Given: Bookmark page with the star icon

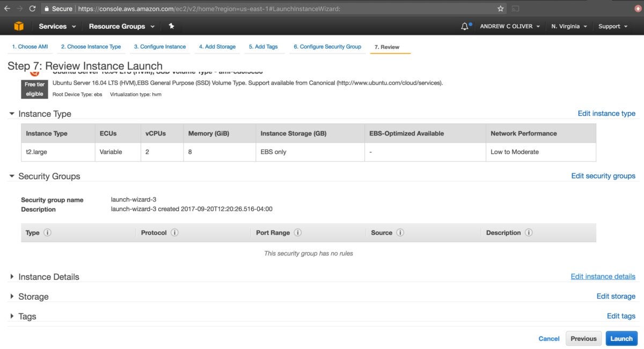Looking at the screenshot, I should tap(501, 9).
